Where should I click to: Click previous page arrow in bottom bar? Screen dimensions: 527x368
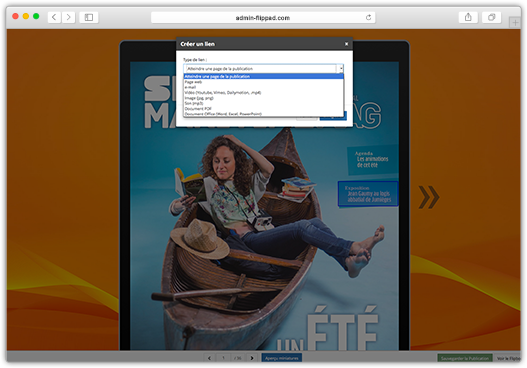tap(209, 358)
